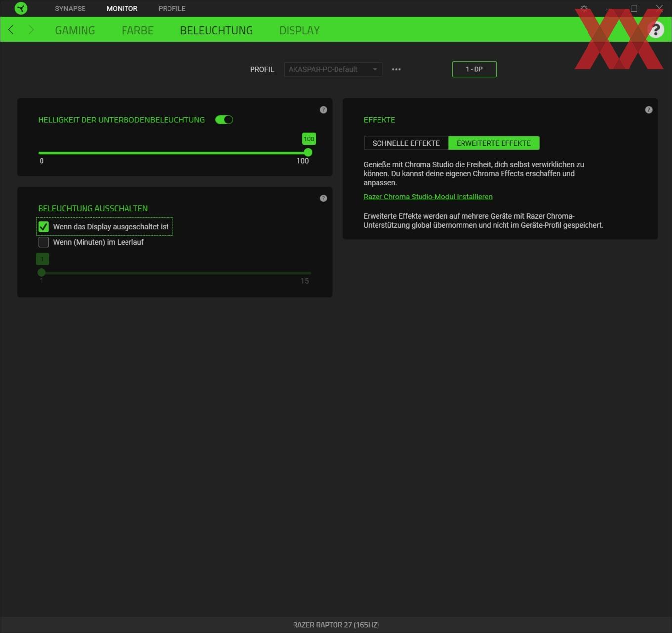Maximize the Synapse window
Viewport: 672px width, 633px height.
[634, 9]
